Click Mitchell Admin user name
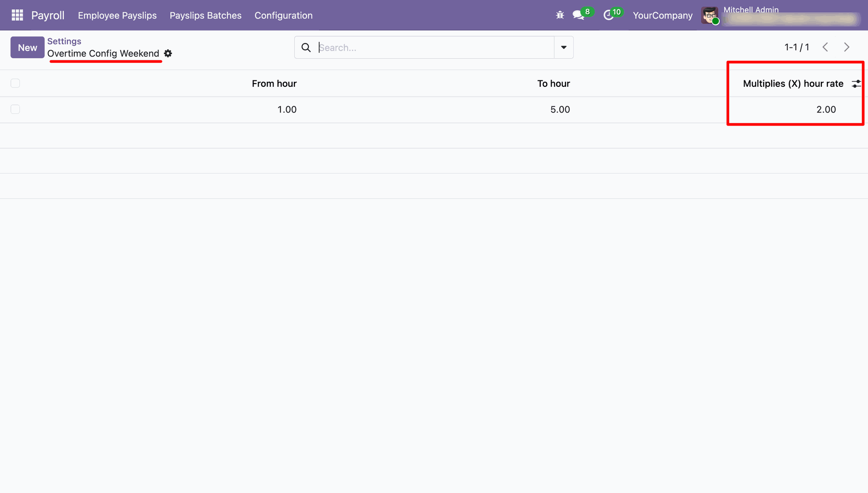868x493 pixels. pos(750,9)
